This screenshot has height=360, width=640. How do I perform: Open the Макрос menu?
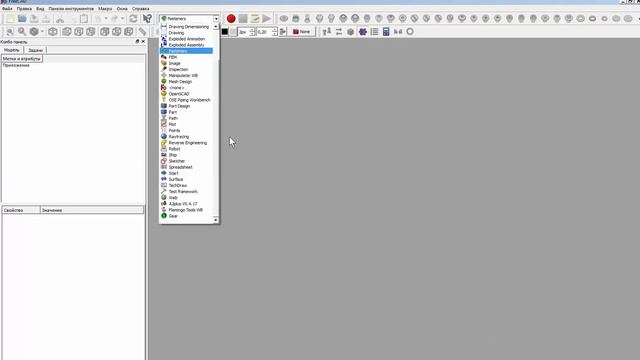pyautogui.click(x=105, y=9)
